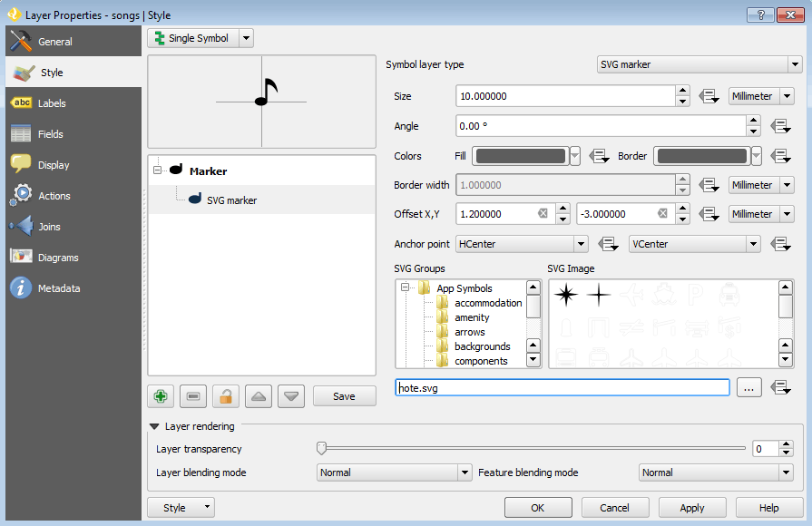This screenshot has height=526, width=812.
Task: Click the Save button
Action: (344, 396)
